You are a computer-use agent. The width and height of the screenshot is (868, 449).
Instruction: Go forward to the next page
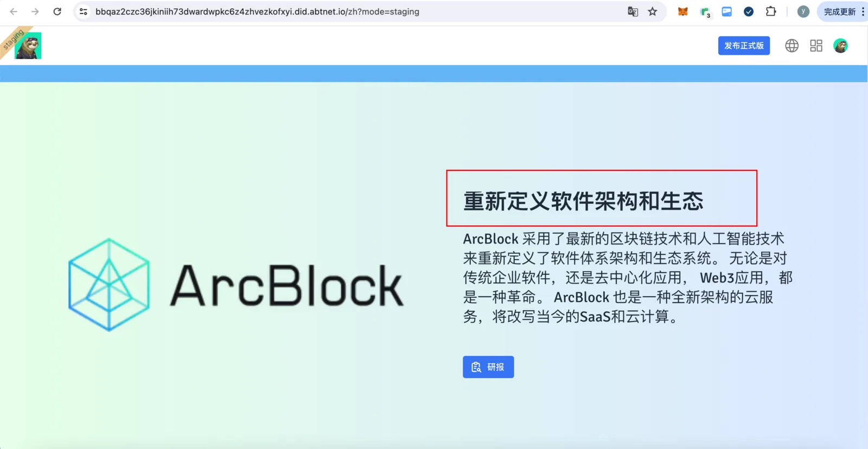pos(35,11)
